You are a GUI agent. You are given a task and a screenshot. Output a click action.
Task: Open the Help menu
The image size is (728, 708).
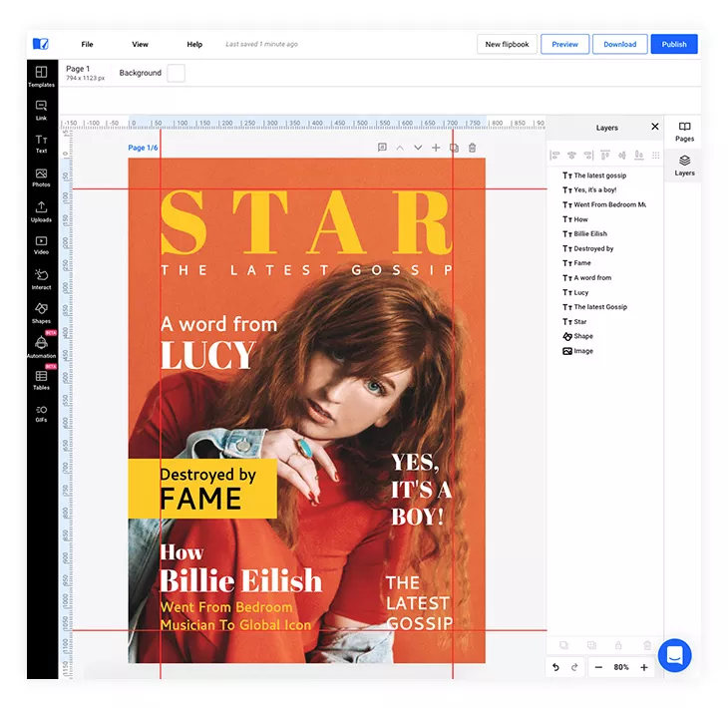coord(194,44)
